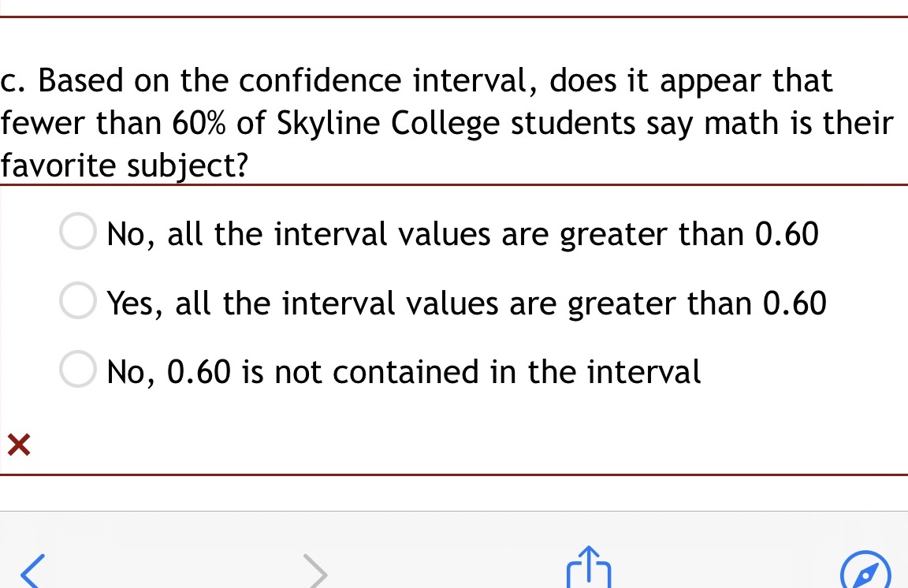
Task: Tap the share arrow in the bottom toolbar
Action: [x=588, y=568]
